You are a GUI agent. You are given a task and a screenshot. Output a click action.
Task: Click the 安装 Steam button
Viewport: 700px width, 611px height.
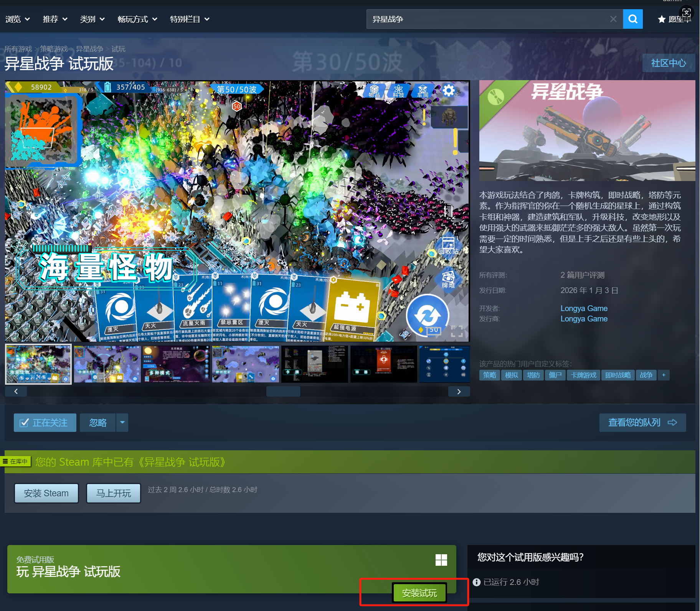(46, 493)
